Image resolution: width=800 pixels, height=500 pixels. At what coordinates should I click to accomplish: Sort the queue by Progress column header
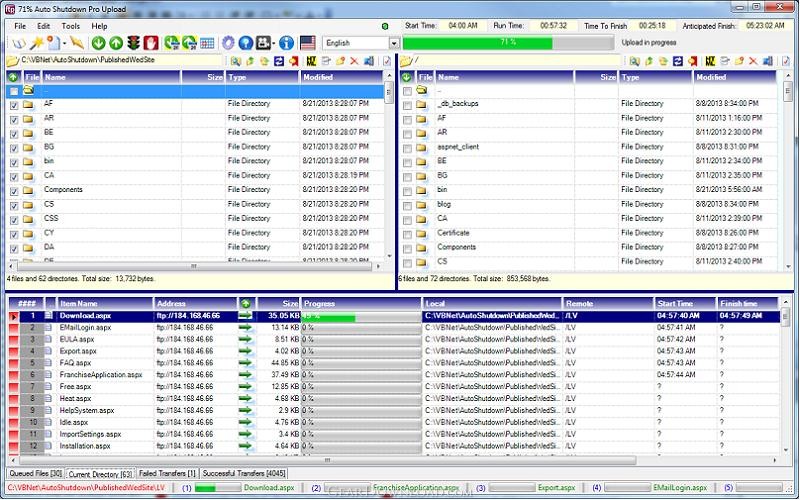(x=361, y=304)
